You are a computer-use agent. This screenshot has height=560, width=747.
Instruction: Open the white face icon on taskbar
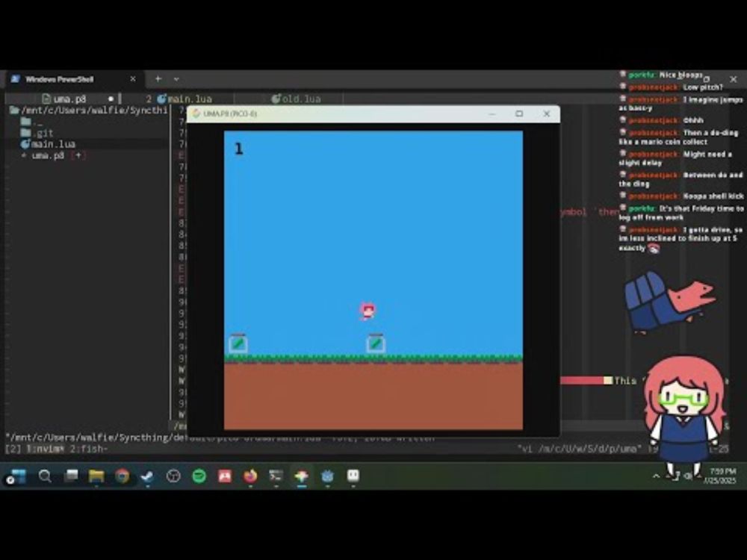click(x=353, y=475)
